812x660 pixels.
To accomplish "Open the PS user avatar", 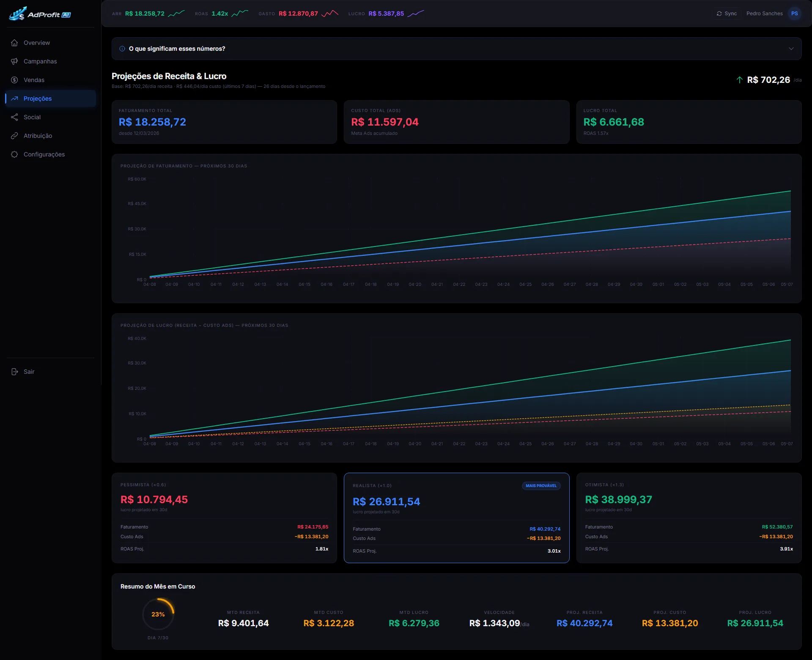I will point(795,14).
